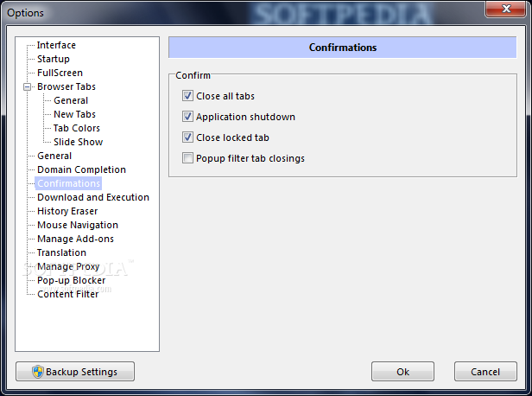Collapse the Browser Tabs tree node
The width and height of the screenshot is (532, 396).
(x=27, y=87)
